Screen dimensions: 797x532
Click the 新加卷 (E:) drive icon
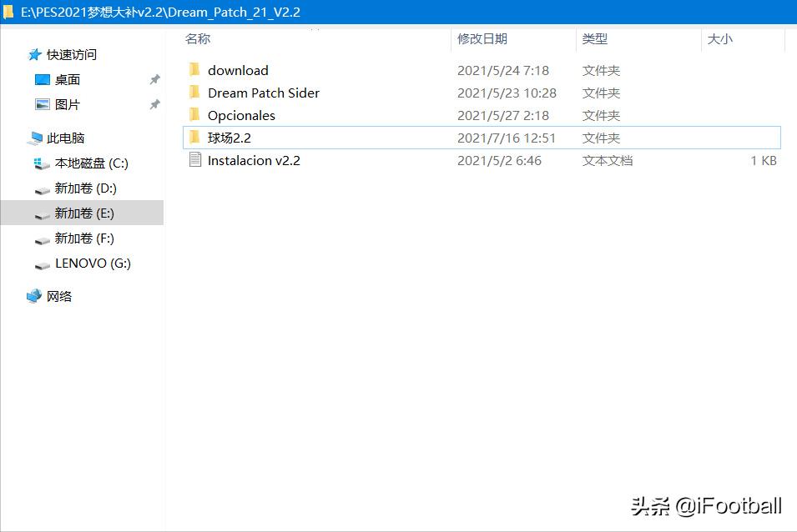42,215
